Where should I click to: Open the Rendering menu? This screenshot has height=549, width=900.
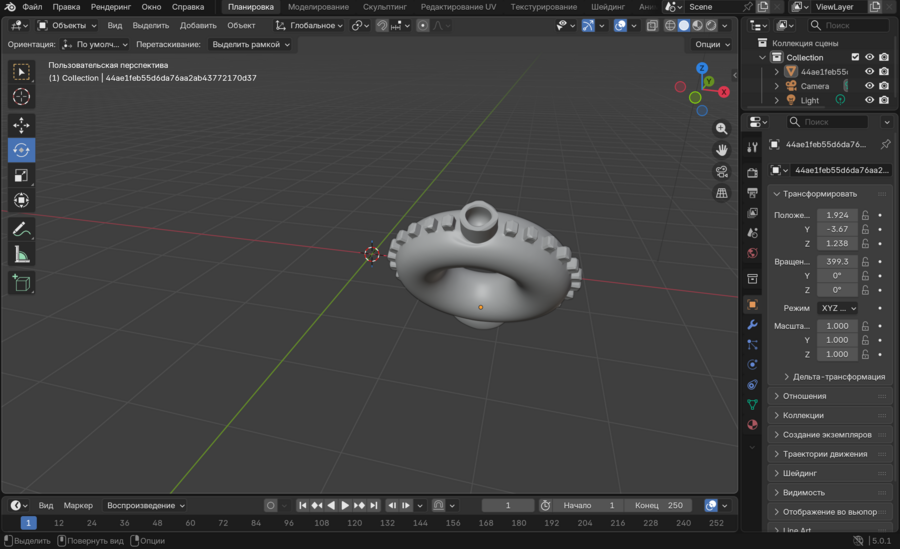pyautogui.click(x=110, y=7)
